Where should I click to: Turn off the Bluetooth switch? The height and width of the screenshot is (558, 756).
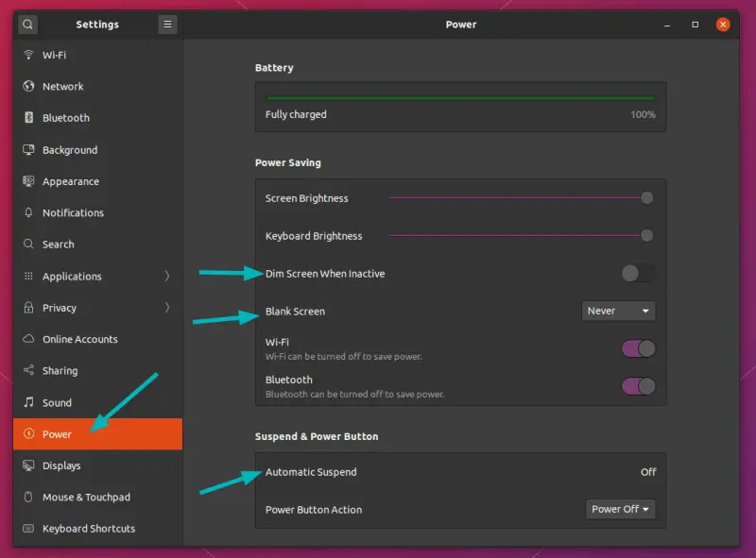coord(639,387)
